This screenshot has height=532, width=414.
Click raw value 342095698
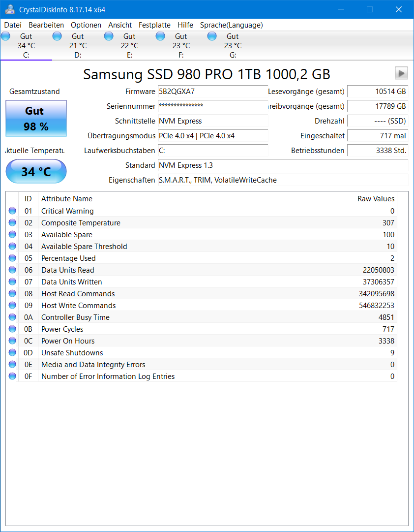[x=377, y=293]
